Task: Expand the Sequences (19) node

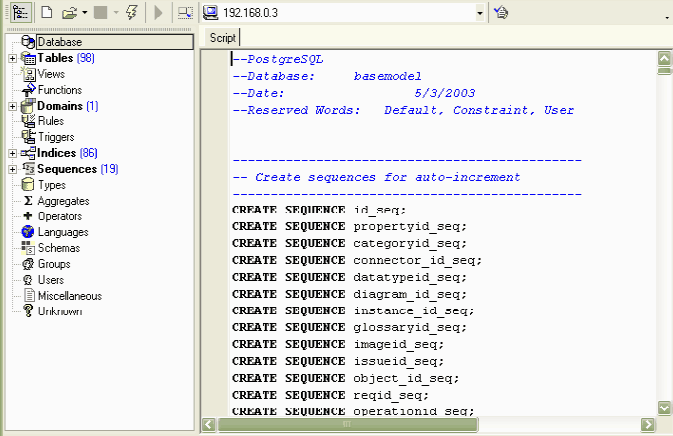Action: point(12,170)
